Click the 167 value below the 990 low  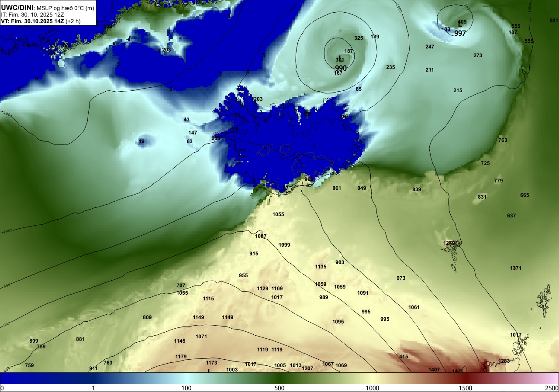(338, 73)
